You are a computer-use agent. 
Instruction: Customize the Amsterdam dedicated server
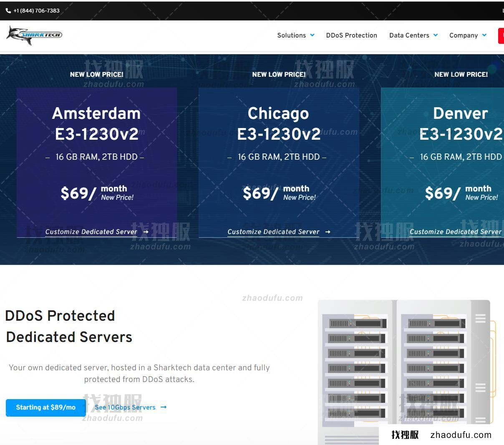91,232
